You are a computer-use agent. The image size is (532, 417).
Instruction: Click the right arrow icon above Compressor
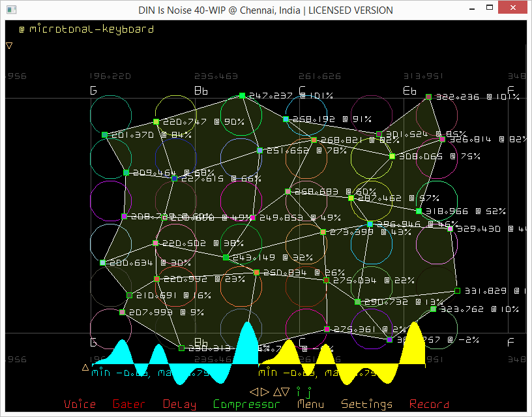(263, 392)
